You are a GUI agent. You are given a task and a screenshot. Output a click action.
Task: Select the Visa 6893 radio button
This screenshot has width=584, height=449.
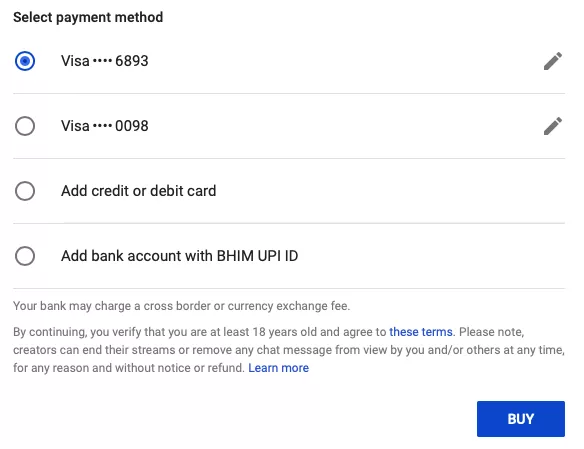pos(25,61)
